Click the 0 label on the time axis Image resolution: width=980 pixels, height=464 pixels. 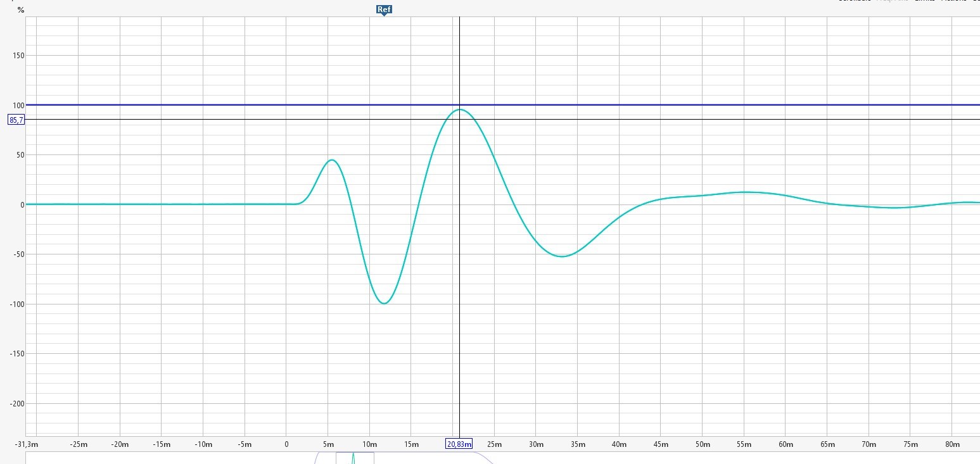(x=286, y=444)
